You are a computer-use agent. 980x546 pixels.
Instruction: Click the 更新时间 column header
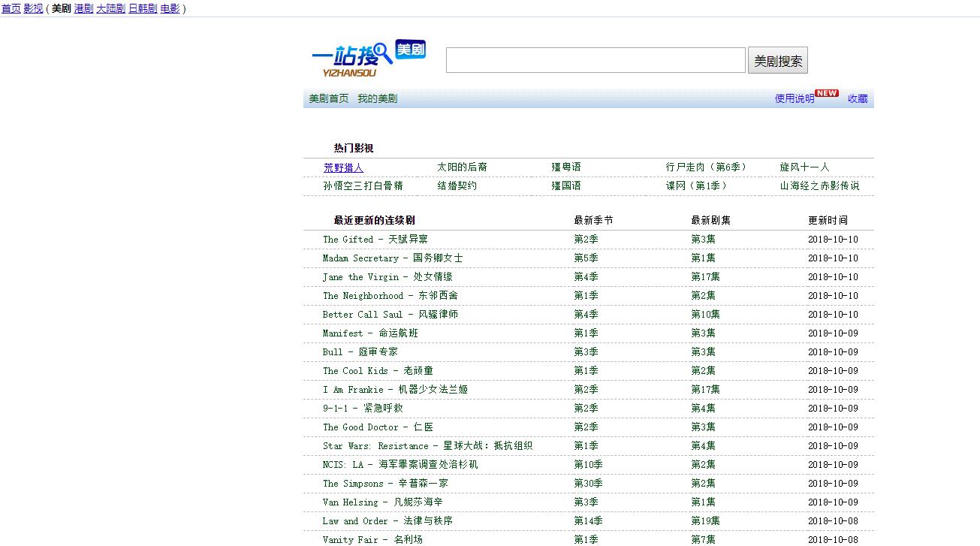[x=828, y=221]
